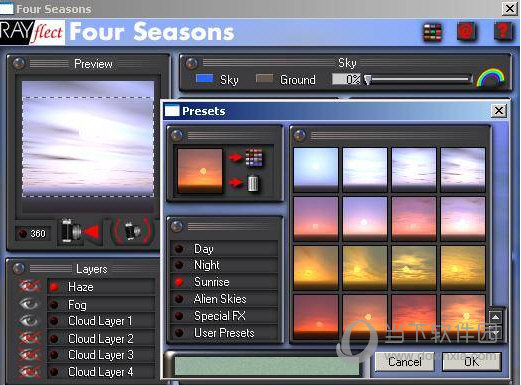Click the camera with red cone icon
Viewport: 521px width, 385px height.
[x=80, y=231]
